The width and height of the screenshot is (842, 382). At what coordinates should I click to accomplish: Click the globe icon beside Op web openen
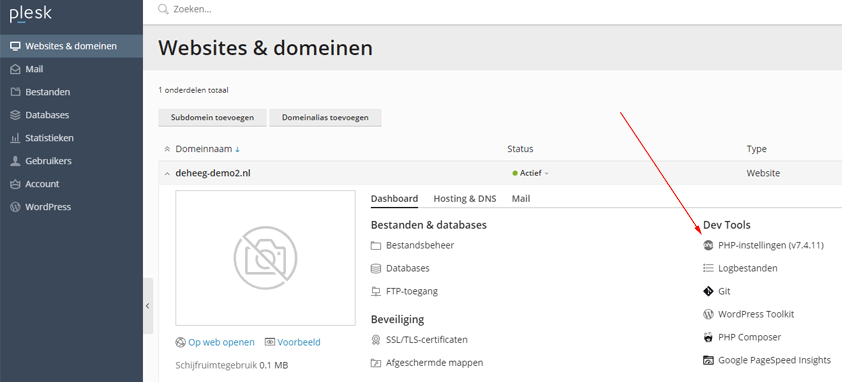click(180, 342)
